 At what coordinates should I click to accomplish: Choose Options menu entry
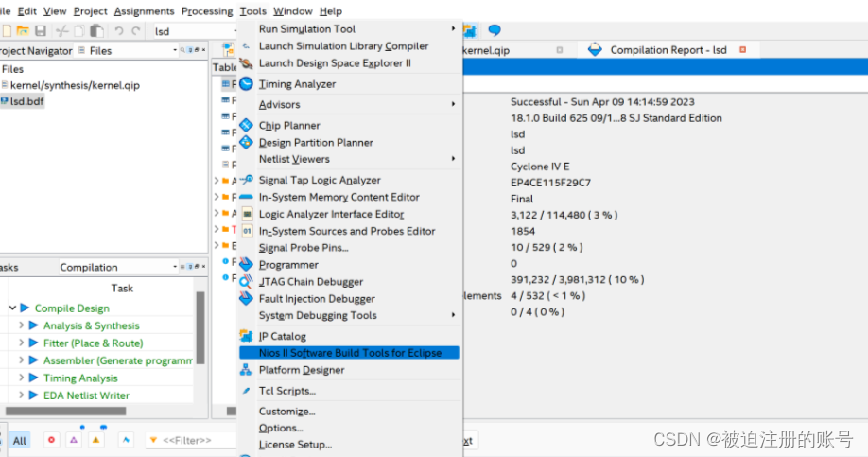pos(281,429)
